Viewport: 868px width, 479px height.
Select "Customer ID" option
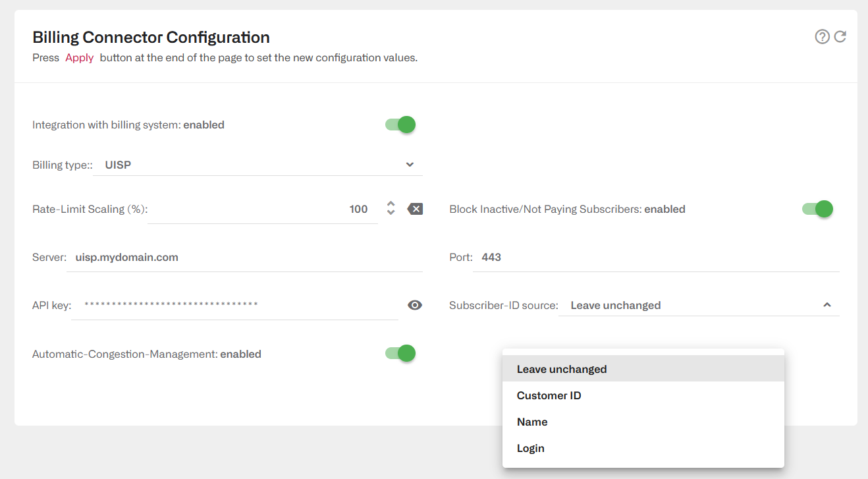643,395
